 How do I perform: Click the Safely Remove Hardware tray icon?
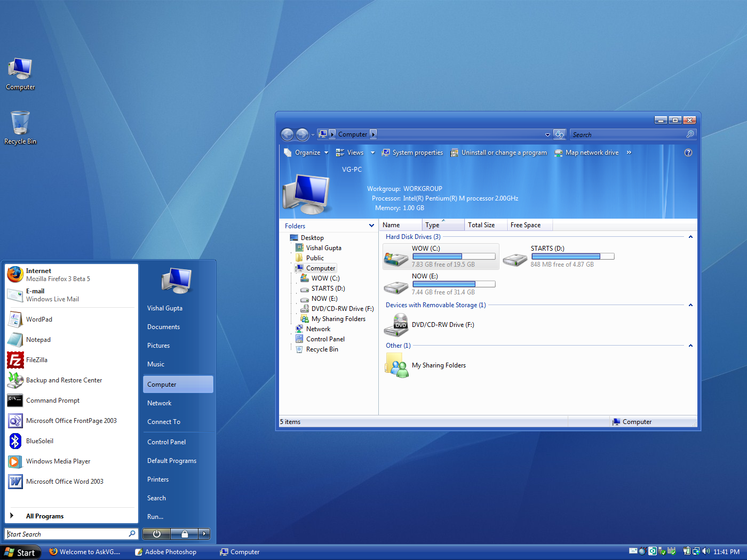click(x=662, y=551)
